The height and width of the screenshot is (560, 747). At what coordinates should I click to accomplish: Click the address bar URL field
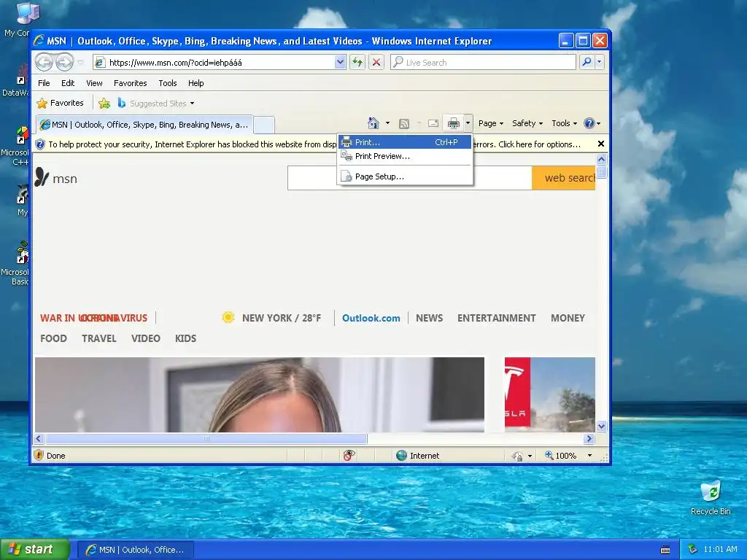(214, 63)
